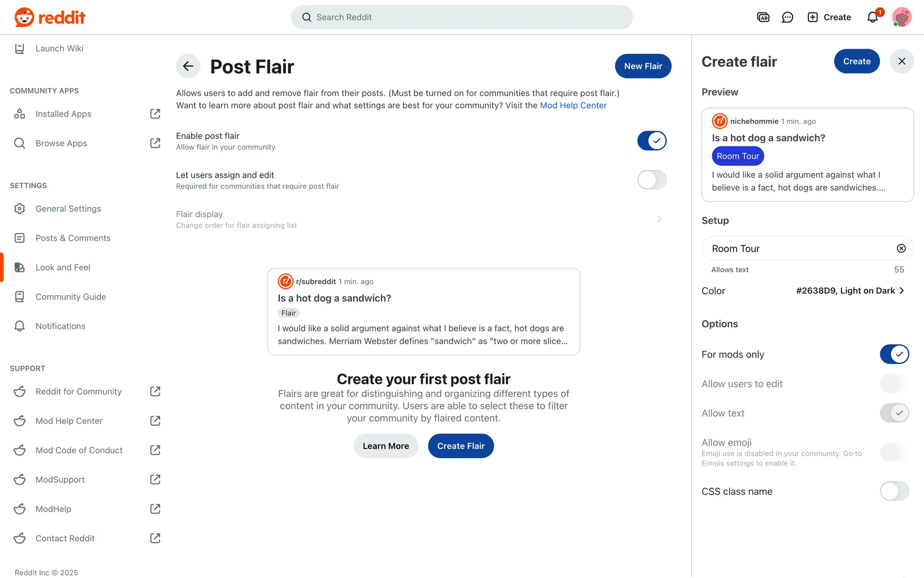This screenshot has height=578, width=924.
Task: Clear the Room Tour flair text
Action: tap(901, 249)
